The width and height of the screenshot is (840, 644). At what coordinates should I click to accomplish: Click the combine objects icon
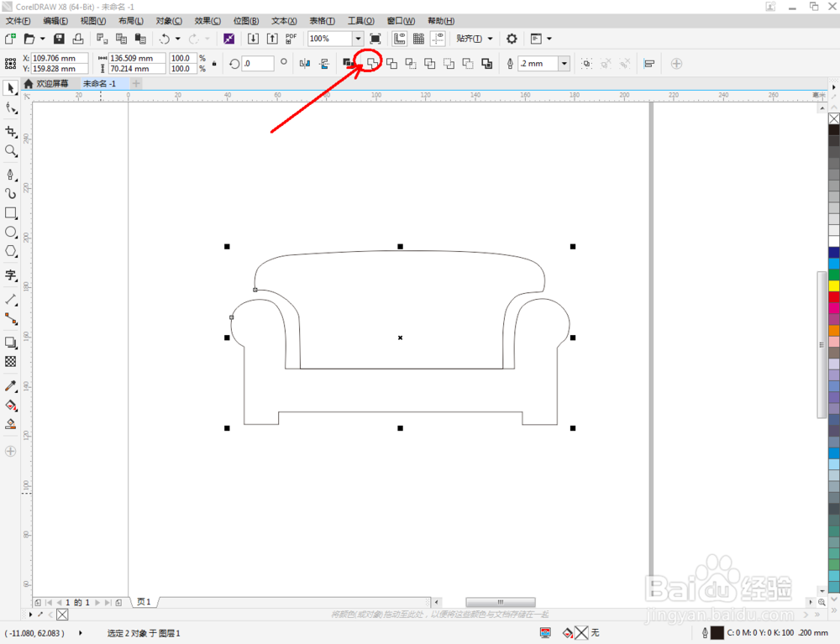(349, 64)
